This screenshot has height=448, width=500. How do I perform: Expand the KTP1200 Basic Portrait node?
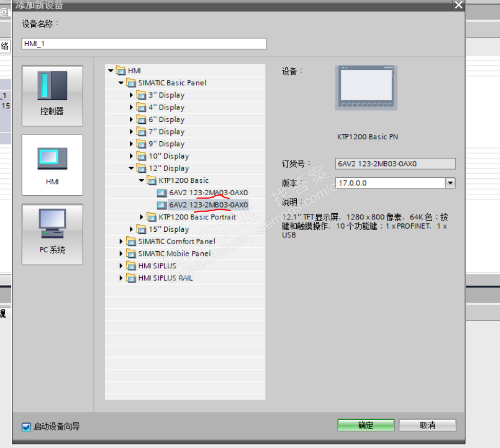pos(141,217)
